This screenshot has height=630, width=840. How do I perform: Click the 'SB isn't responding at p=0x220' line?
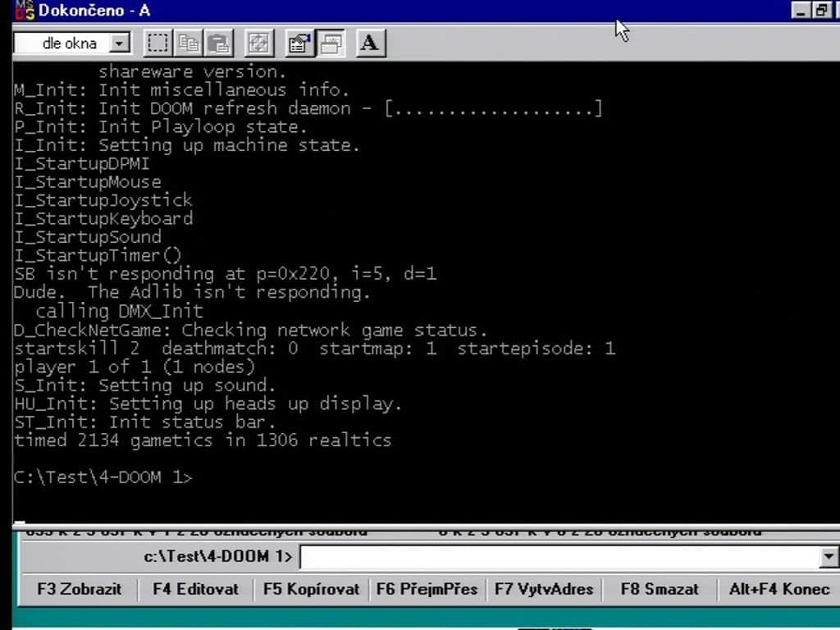(226, 274)
